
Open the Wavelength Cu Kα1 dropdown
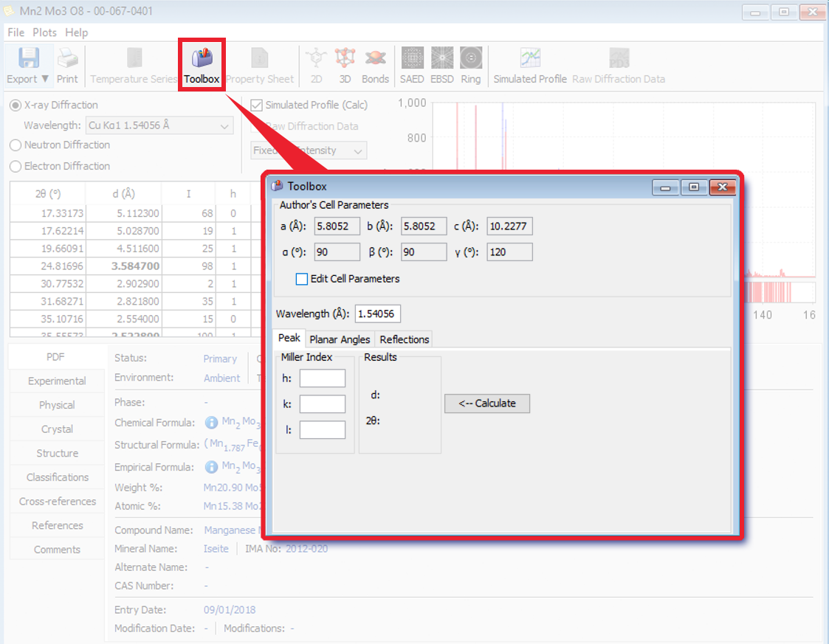(159, 125)
